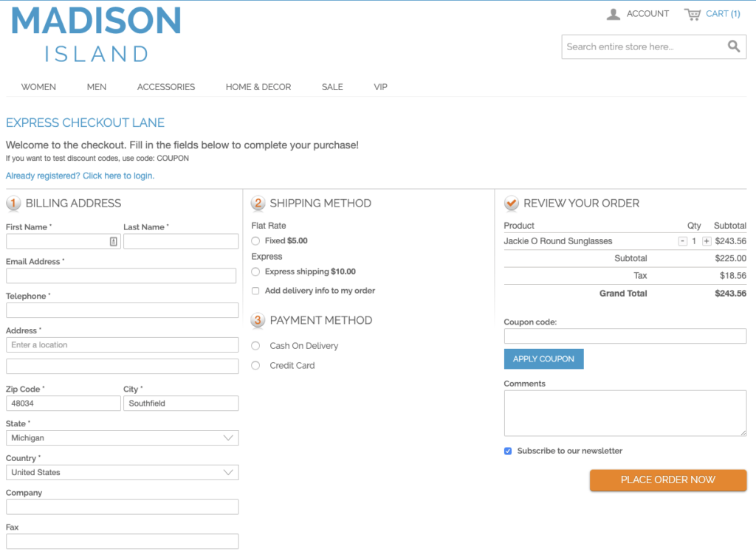Screen dimensions: 756x554
Task: Select the Fixed $5.00 flat rate option
Action: point(255,240)
